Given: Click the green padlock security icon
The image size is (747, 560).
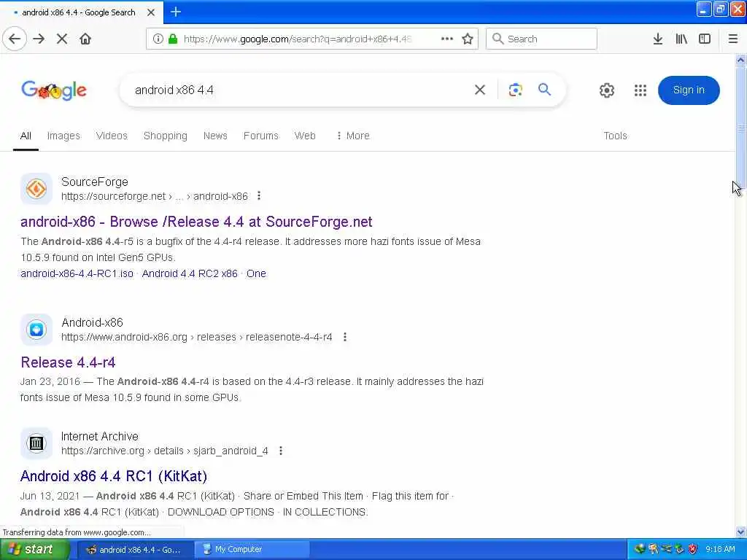Looking at the screenshot, I should coord(173,39).
